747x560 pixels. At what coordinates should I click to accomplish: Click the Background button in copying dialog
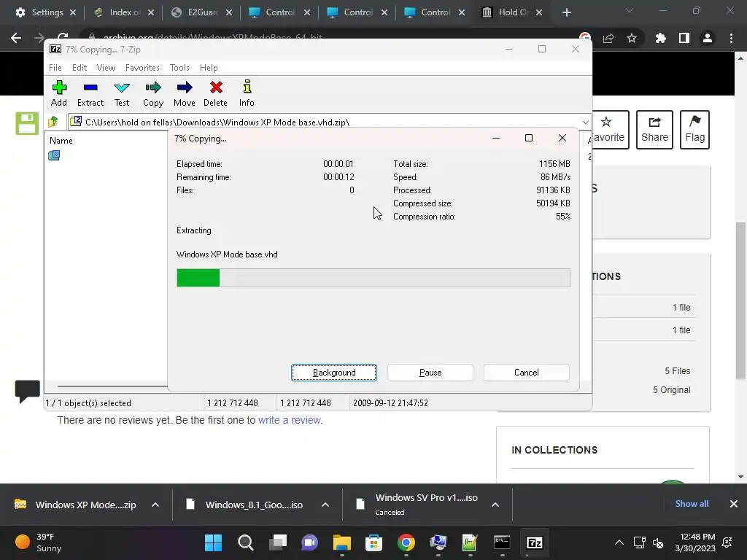[x=334, y=373]
